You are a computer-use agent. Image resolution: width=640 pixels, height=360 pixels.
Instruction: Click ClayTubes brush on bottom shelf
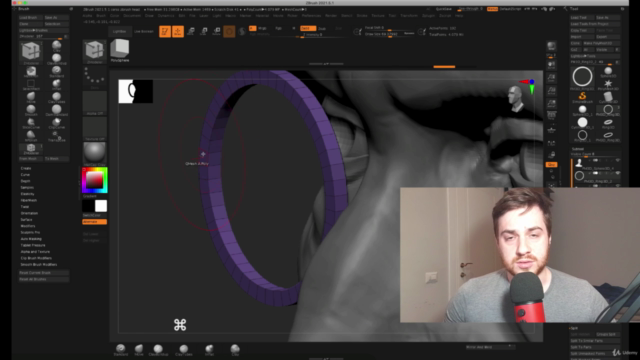(x=184, y=350)
